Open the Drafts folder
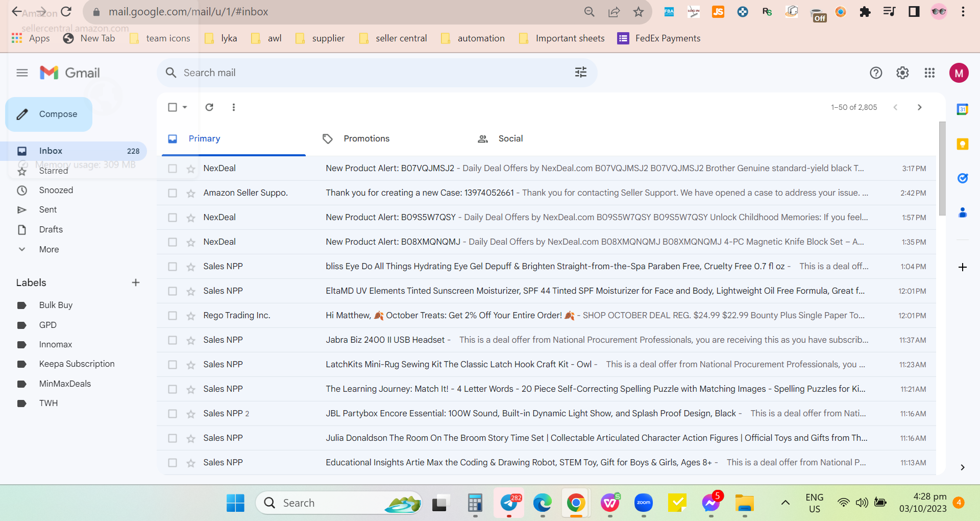This screenshot has width=980, height=521. pyautogui.click(x=51, y=229)
